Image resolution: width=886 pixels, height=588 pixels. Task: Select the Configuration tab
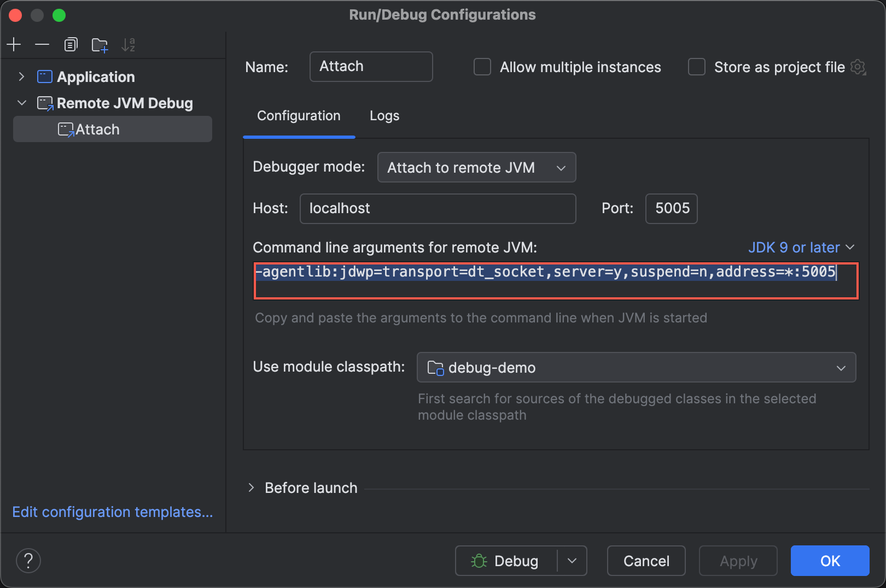tap(299, 116)
